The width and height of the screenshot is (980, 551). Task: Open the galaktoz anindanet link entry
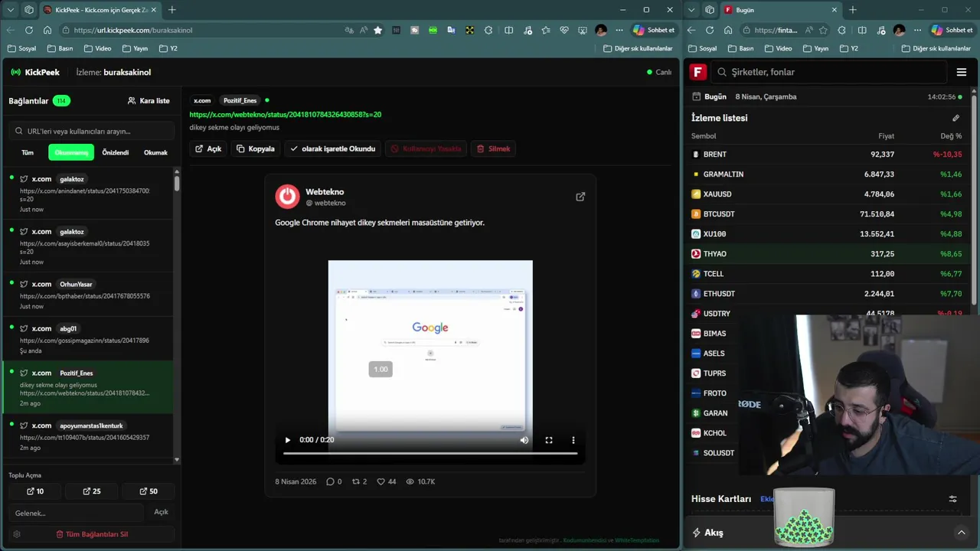coord(87,194)
